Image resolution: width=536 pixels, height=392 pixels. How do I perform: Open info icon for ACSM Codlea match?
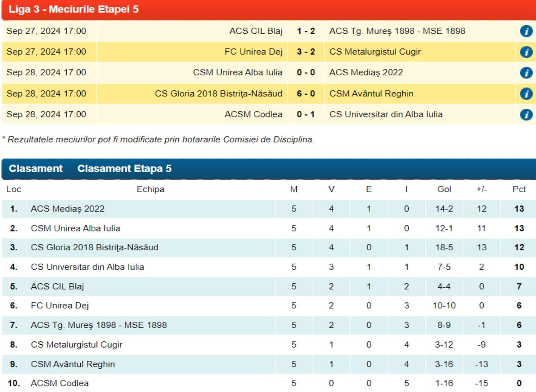coord(526,114)
